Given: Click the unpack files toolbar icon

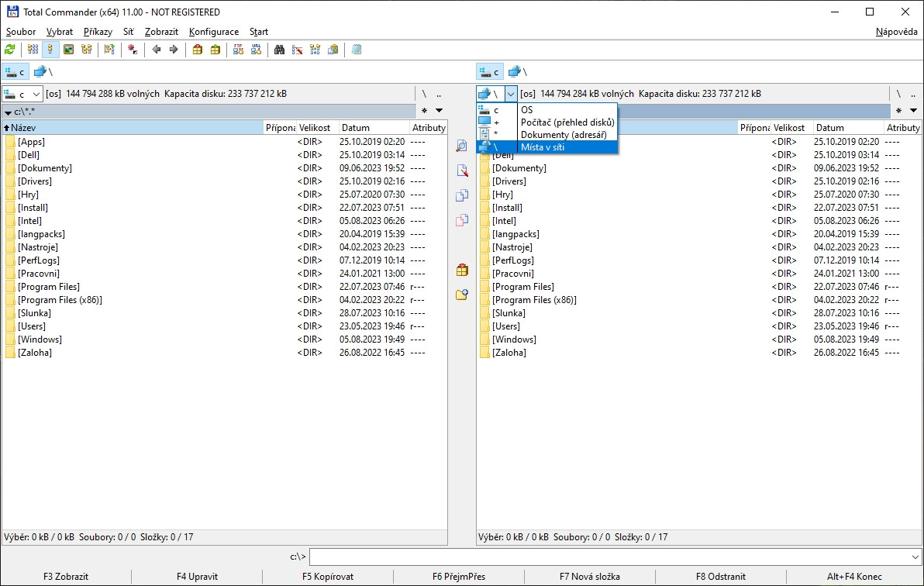Looking at the screenshot, I should pos(215,50).
